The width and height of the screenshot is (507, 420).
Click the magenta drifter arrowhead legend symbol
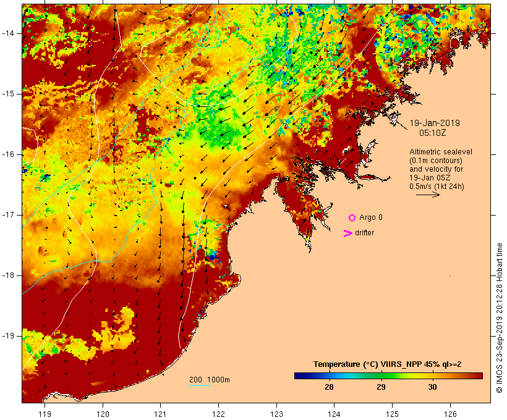[x=347, y=233]
